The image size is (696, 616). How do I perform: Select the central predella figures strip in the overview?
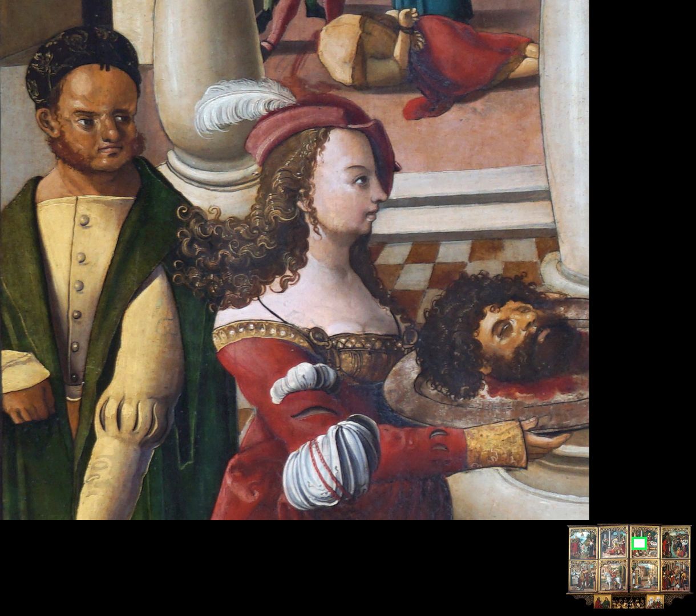tap(629, 602)
